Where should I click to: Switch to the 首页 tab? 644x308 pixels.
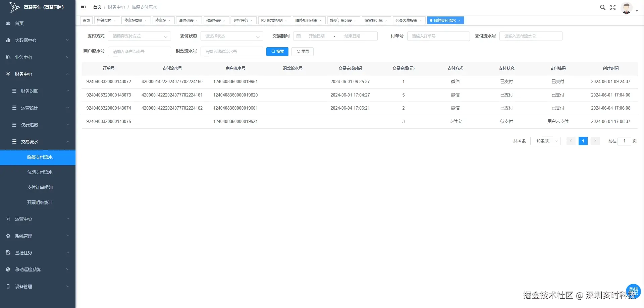coord(87,20)
